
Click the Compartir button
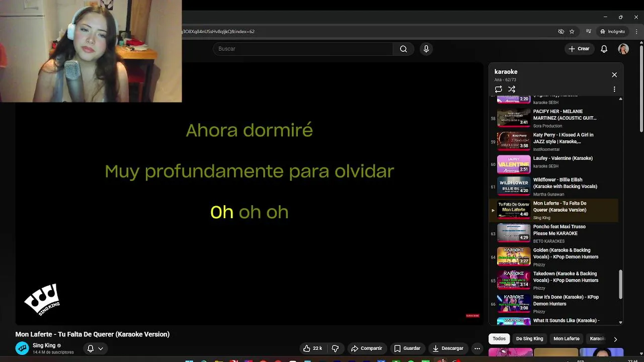tap(367, 348)
